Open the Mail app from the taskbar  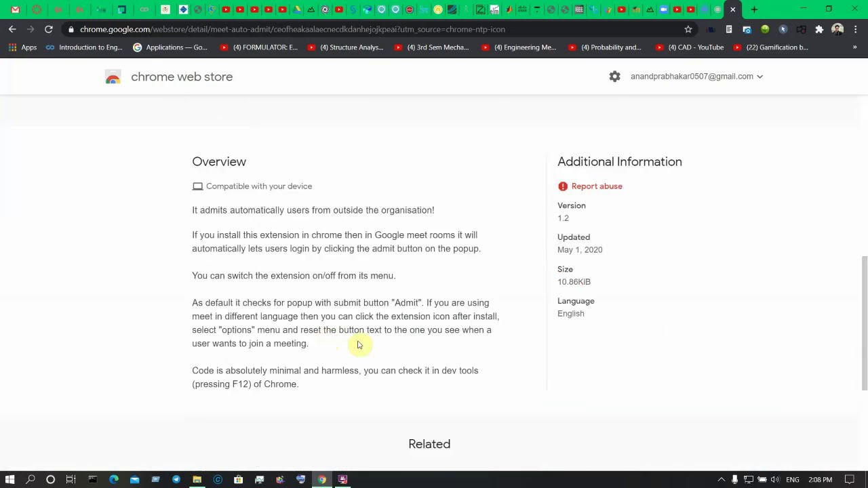click(x=134, y=479)
